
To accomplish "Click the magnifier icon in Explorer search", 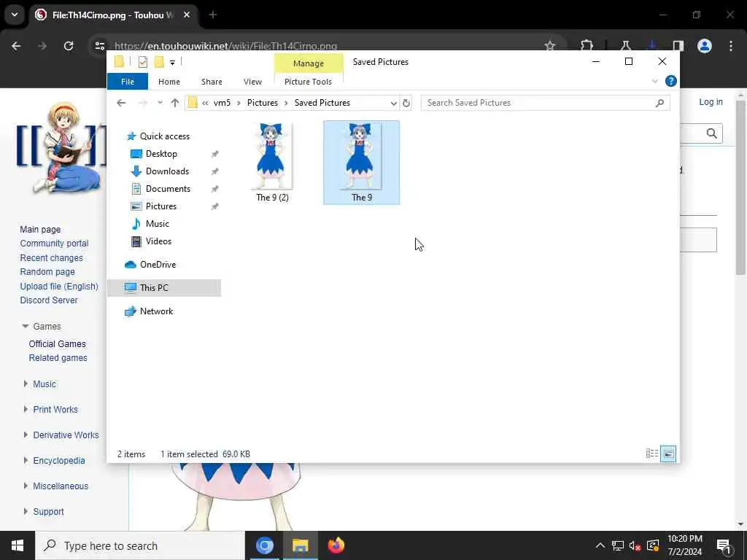I will [659, 103].
